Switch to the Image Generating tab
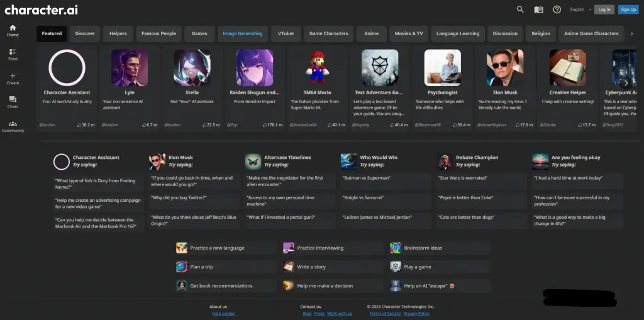The height and width of the screenshot is (320, 644). [243, 34]
